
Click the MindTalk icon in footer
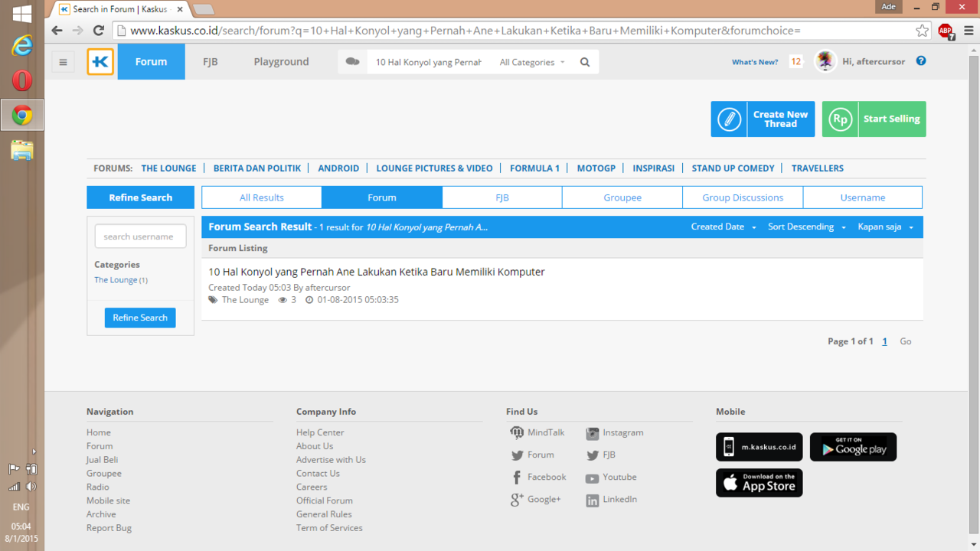518,432
